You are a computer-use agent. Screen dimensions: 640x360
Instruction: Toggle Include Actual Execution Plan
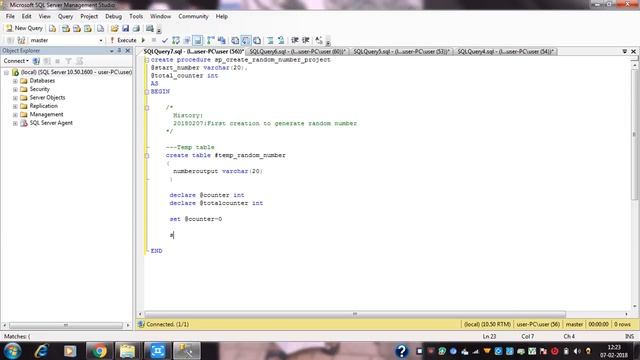pos(211,40)
